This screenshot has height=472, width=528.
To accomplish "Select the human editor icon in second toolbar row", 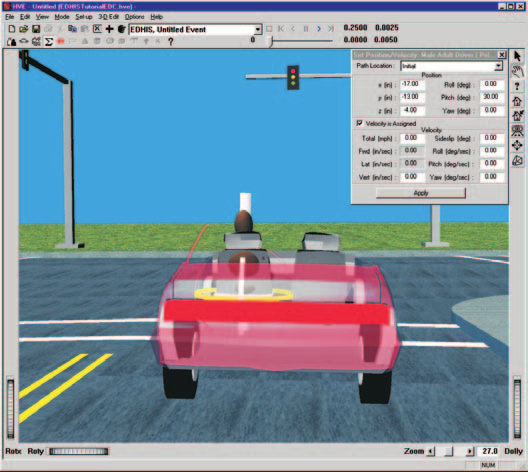I will click(x=12, y=41).
